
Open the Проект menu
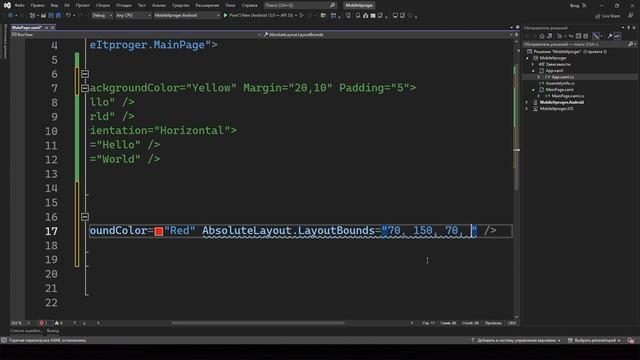82,5
